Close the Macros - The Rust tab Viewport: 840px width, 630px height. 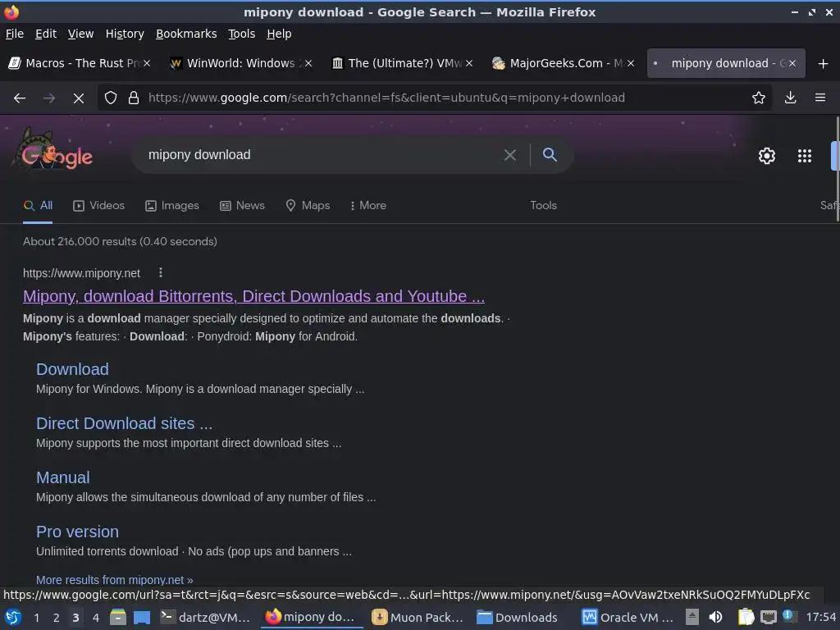(146, 63)
